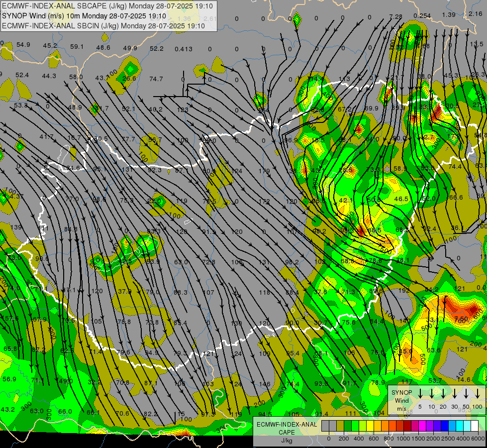This screenshot has width=487, height=448.
Task: Click the 0.254 value on the map
Action: coord(422,15)
